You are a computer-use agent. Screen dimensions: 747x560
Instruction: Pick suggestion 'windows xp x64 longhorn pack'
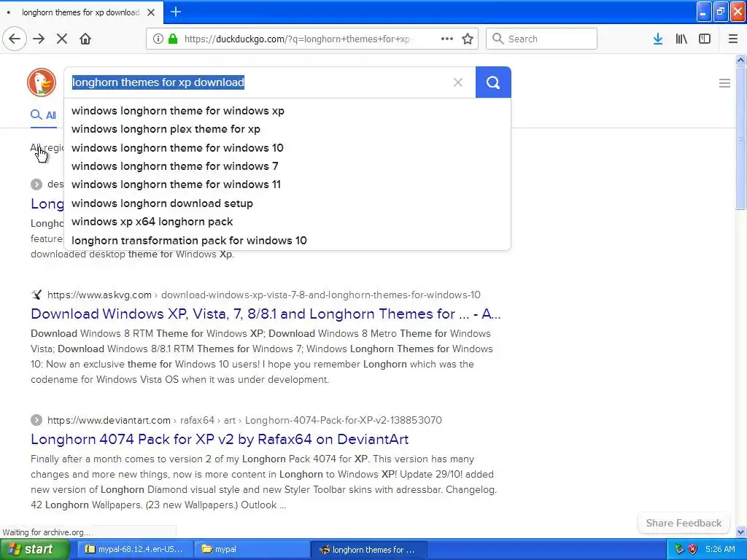point(287,222)
